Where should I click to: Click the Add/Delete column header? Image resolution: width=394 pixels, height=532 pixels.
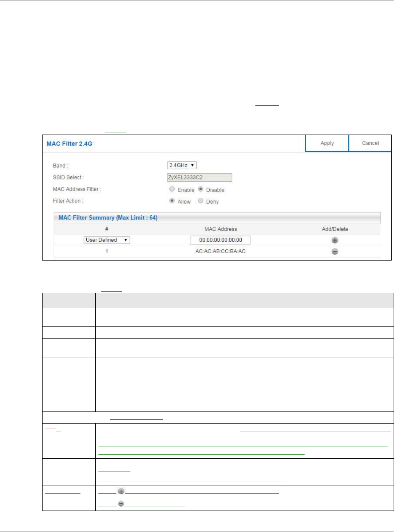pyautogui.click(x=335, y=229)
